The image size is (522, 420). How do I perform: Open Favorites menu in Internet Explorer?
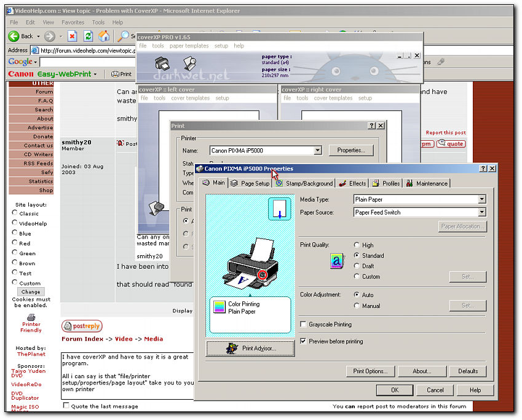pyautogui.click(x=73, y=22)
